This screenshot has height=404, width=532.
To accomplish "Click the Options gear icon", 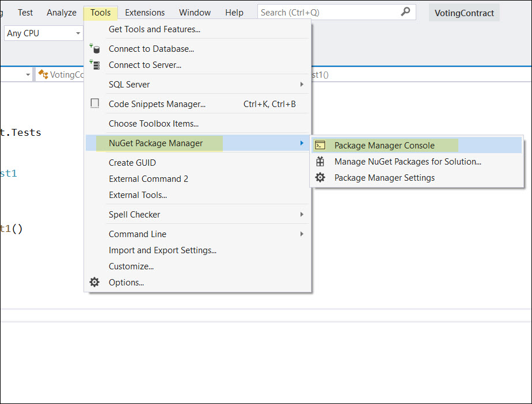I will point(95,283).
